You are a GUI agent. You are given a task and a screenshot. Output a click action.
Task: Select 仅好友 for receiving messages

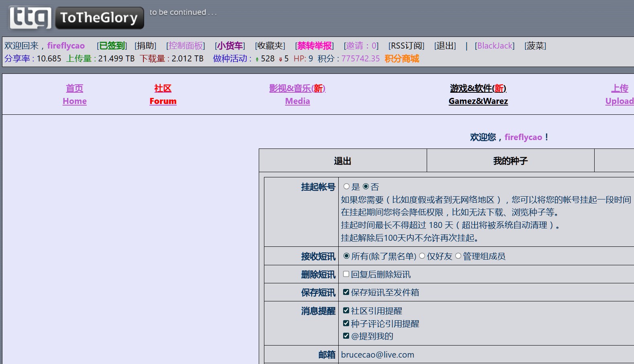(x=422, y=256)
